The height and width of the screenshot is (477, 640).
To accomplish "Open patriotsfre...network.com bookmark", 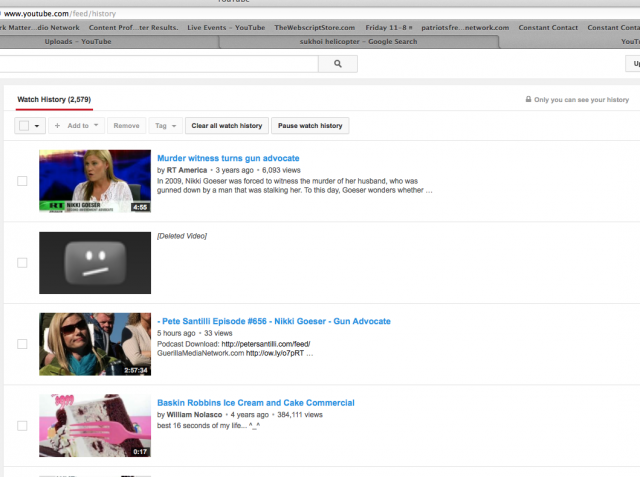I will coord(465,28).
